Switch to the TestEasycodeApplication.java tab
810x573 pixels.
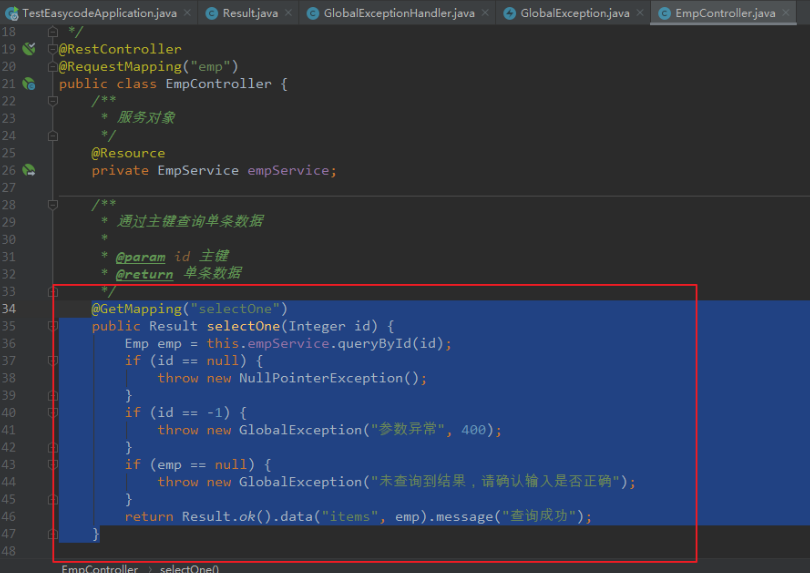pyautogui.click(x=98, y=13)
